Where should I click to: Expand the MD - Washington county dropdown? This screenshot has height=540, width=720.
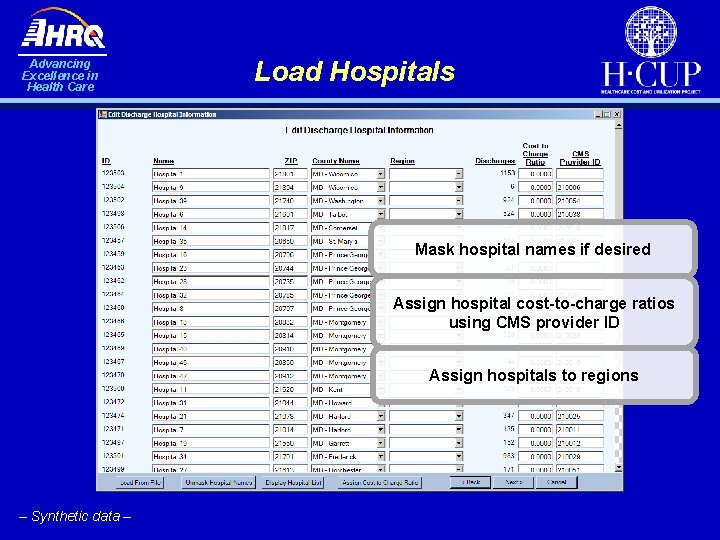pyautogui.click(x=381, y=201)
